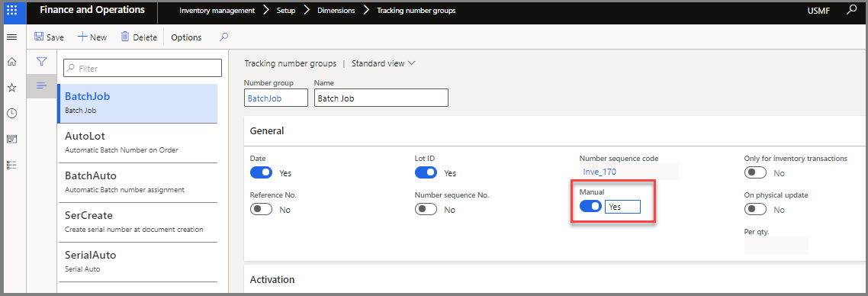The width and height of the screenshot is (868, 296).
Task: Expand the Activation section header
Action: coord(555,279)
